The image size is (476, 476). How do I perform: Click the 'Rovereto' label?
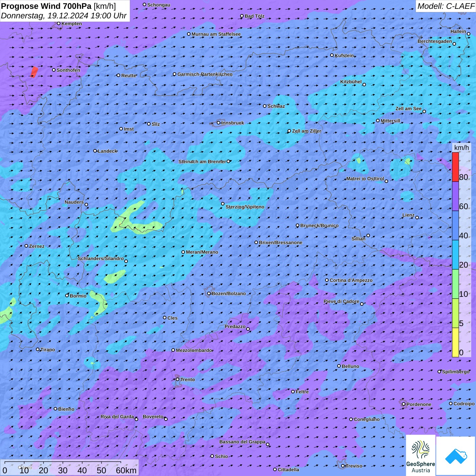153,417
